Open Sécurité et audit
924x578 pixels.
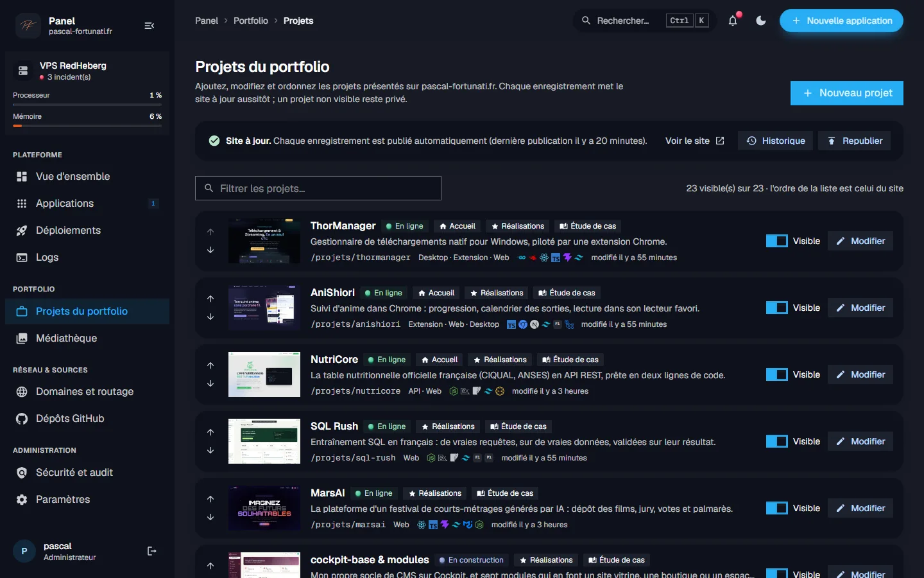[x=87, y=473]
